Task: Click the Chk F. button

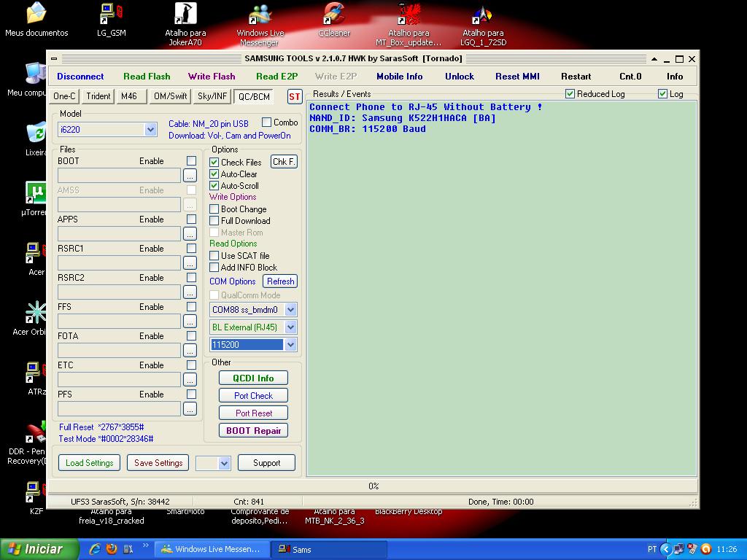Action: 284,162
